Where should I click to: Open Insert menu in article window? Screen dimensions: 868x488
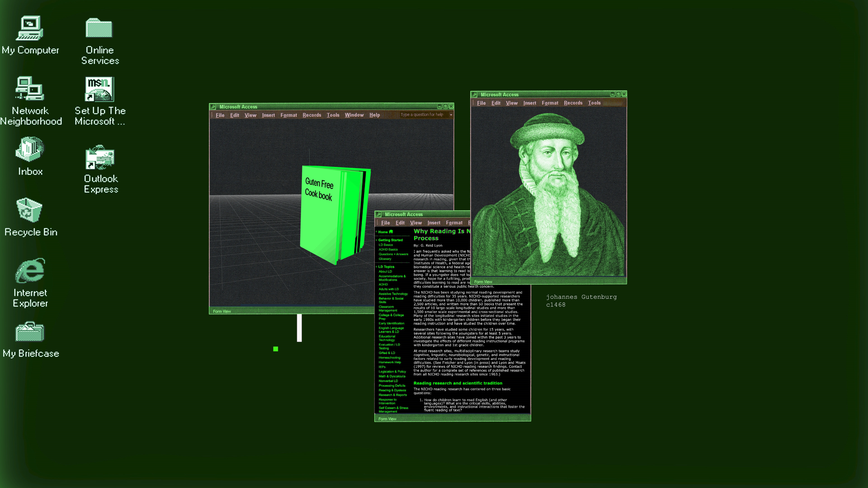434,223
